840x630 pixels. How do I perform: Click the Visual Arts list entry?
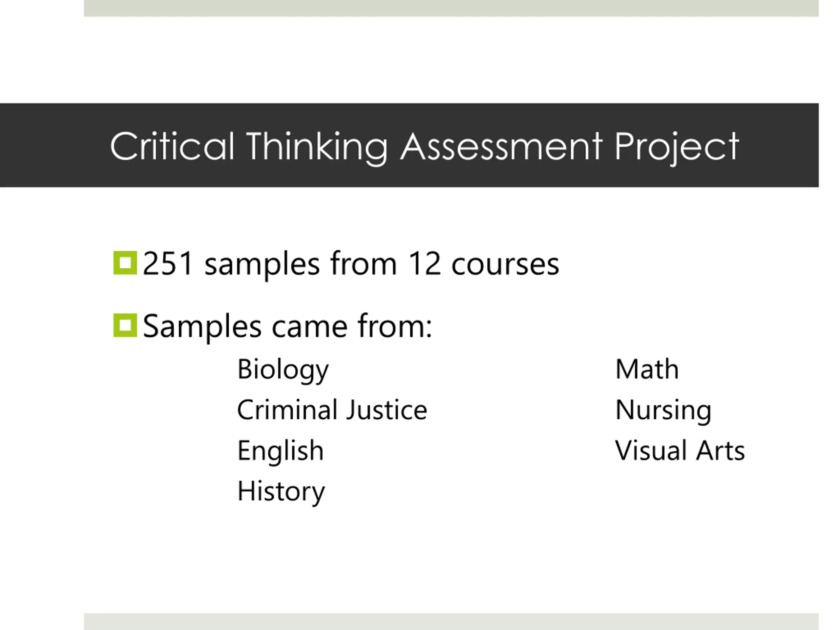point(680,451)
